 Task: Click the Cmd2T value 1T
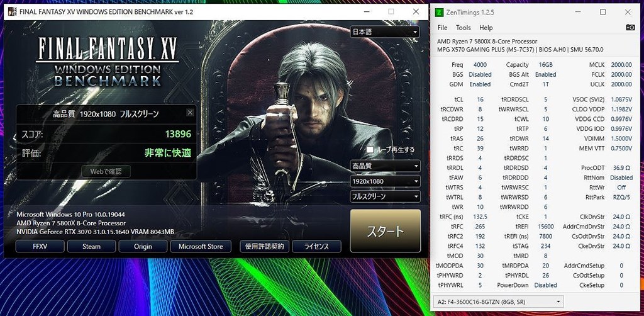point(545,84)
